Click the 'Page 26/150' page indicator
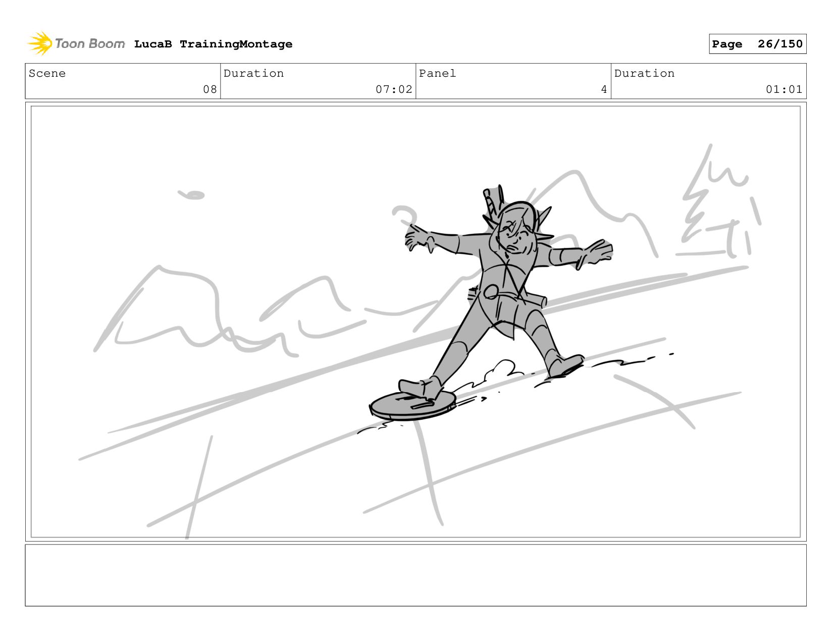The width and height of the screenshot is (832, 644). coord(757,44)
